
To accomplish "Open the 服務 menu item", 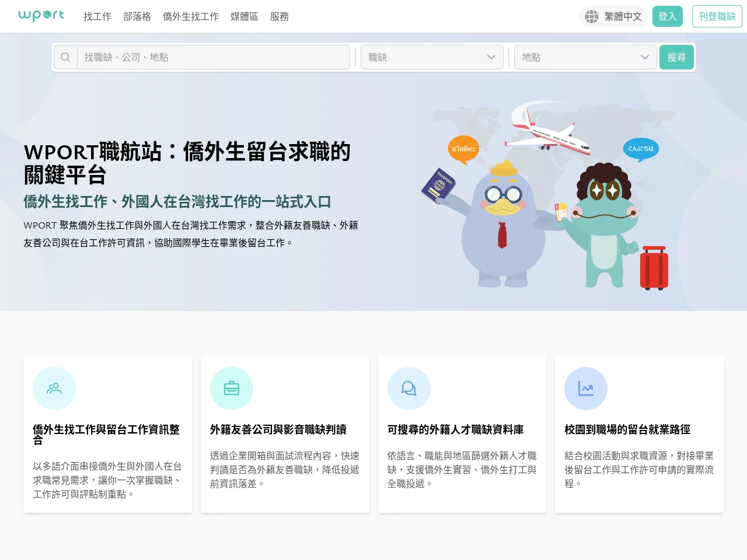I will click(280, 16).
